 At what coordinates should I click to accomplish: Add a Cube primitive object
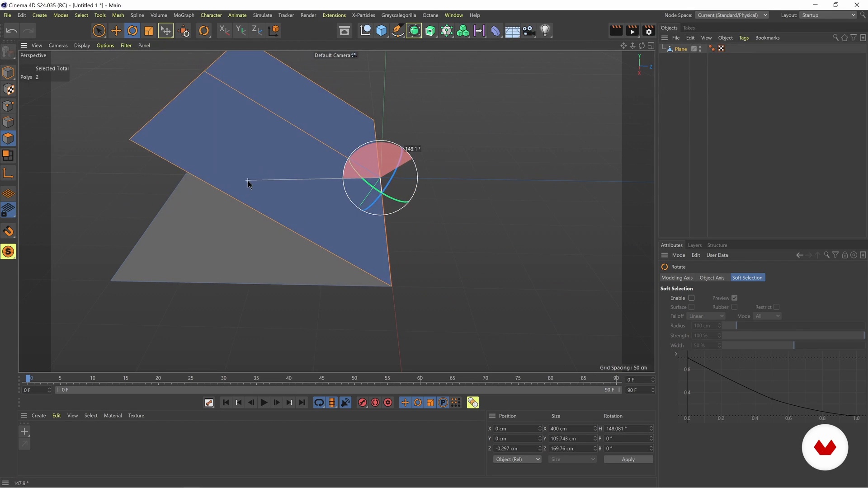click(x=382, y=31)
